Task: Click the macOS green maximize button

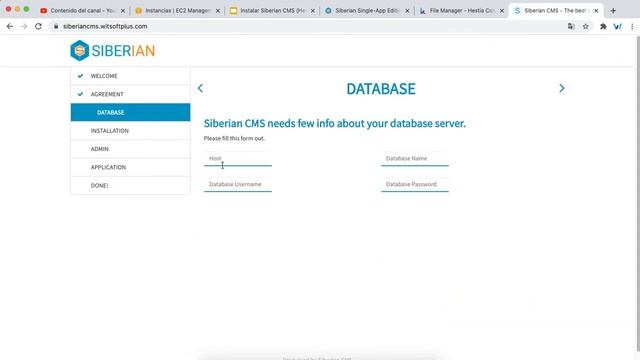Action: 26,9
